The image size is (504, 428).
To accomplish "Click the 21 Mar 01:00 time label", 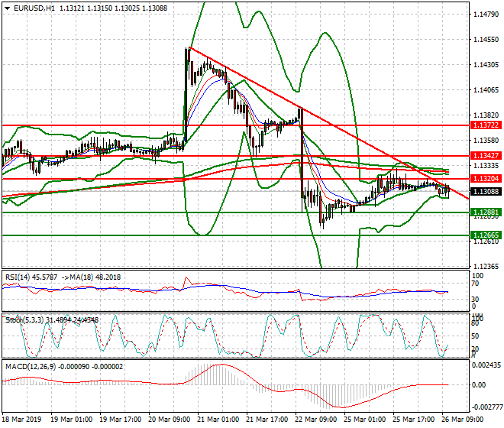I will tap(218, 420).
